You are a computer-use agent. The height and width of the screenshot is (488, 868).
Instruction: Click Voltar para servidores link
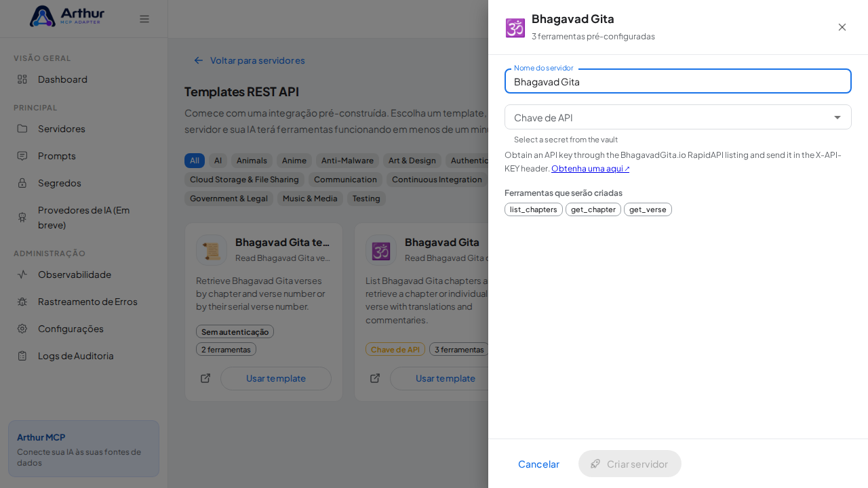pos(250,60)
